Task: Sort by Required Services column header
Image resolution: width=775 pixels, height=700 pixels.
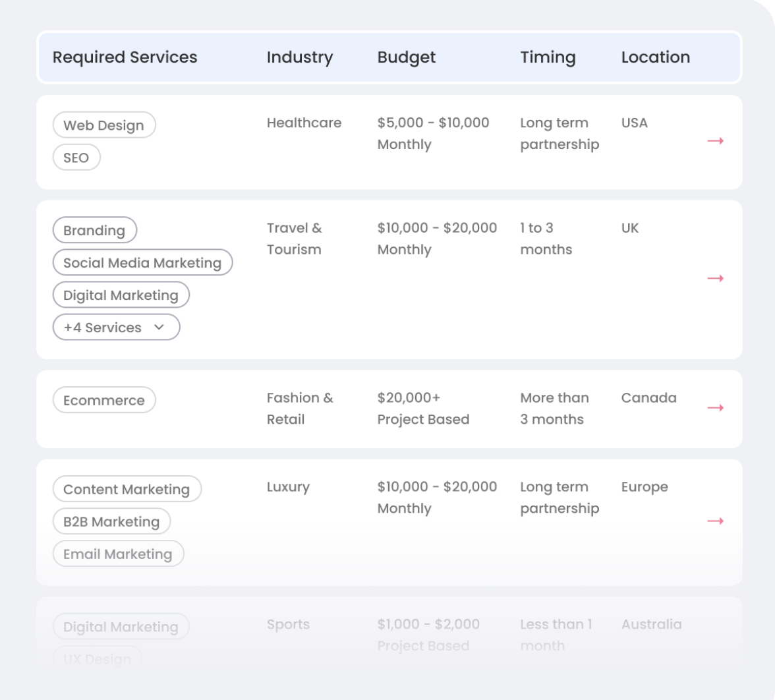Action: (x=125, y=57)
